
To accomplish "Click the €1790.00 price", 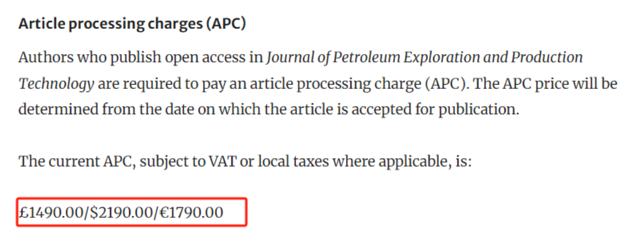I will tap(191, 212).
